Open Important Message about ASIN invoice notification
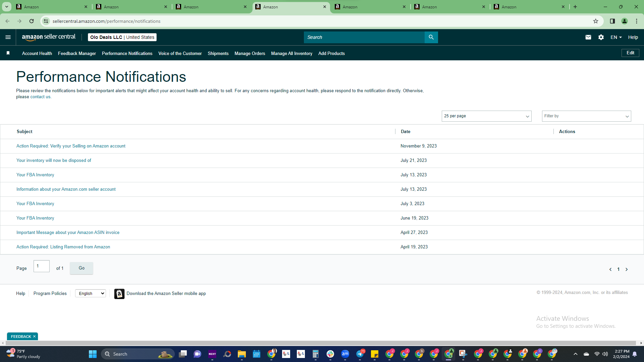The image size is (644, 362). pos(68,233)
